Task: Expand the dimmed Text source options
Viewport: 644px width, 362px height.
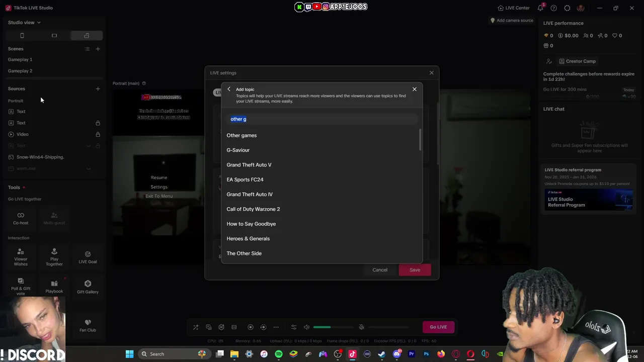Action: [x=89, y=146]
